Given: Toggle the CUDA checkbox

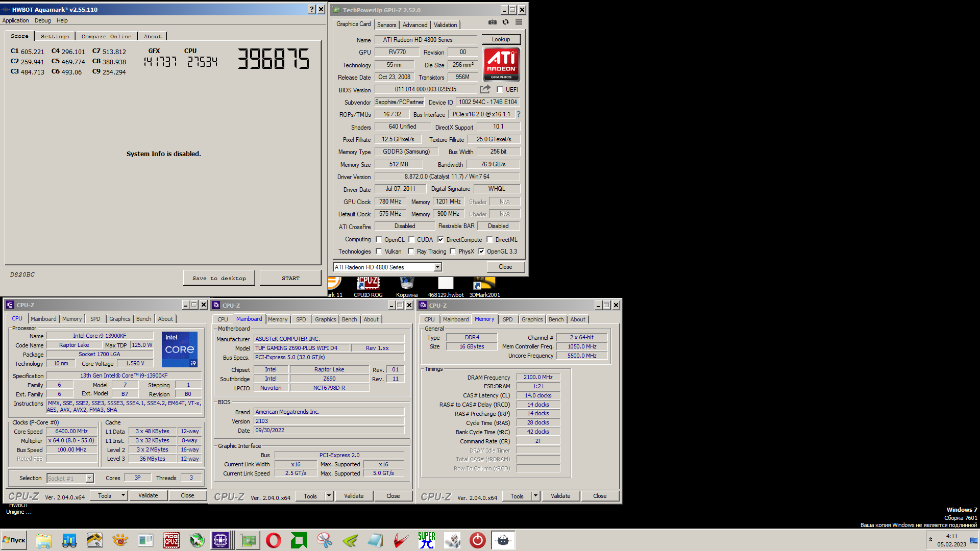Looking at the screenshot, I should coord(411,239).
